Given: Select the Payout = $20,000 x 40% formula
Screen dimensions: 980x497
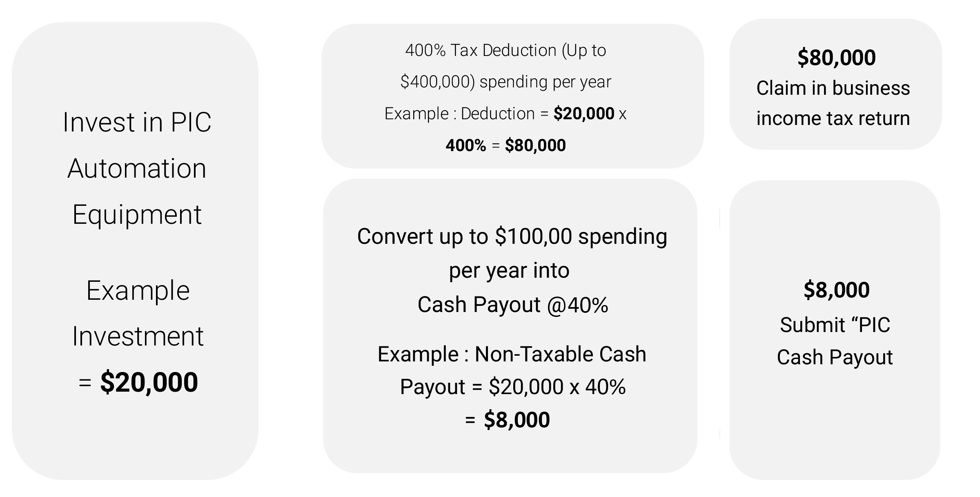Looking at the screenshot, I should (x=513, y=386).
